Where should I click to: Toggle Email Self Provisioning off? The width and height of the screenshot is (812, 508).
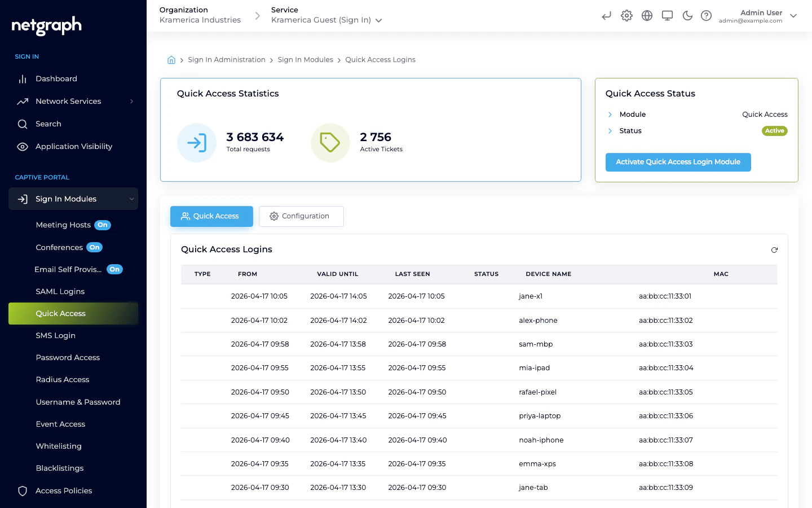click(x=114, y=269)
